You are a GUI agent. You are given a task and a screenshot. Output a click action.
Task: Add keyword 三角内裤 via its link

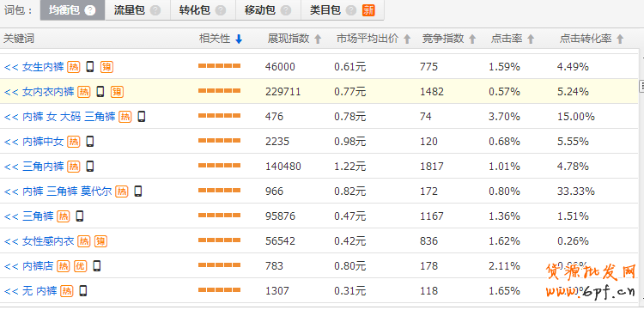pos(34,167)
